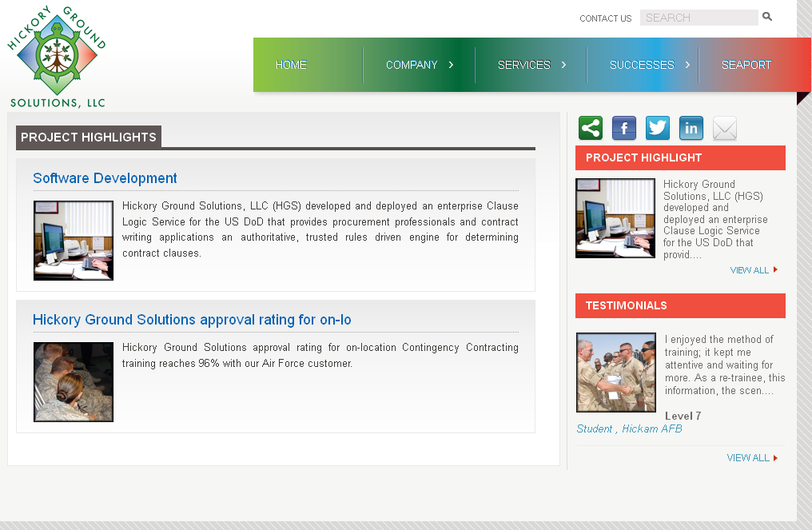Expand the Services menu chevron
The image size is (812, 530).
(x=563, y=65)
